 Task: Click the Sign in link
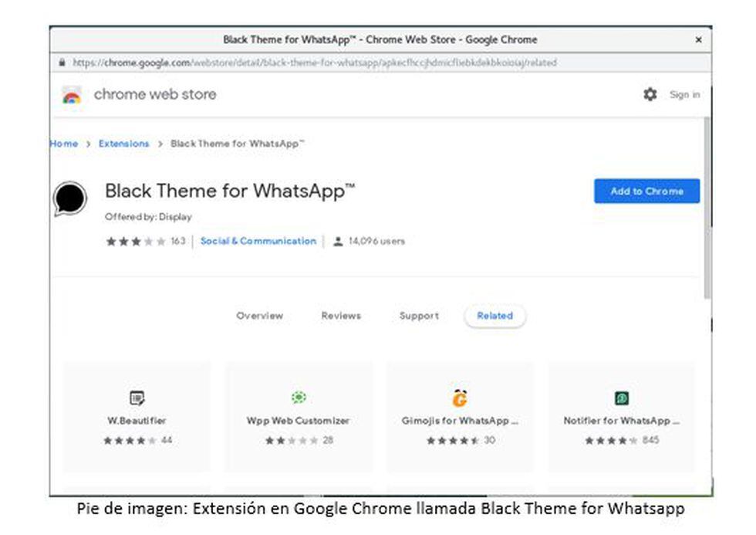click(684, 95)
